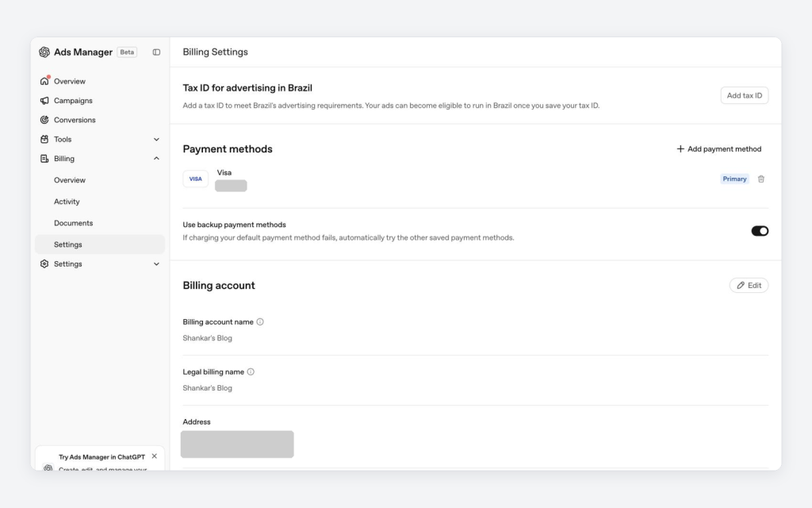Click the Billing document icon
This screenshot has width=812, height=508.
[44, 159]
